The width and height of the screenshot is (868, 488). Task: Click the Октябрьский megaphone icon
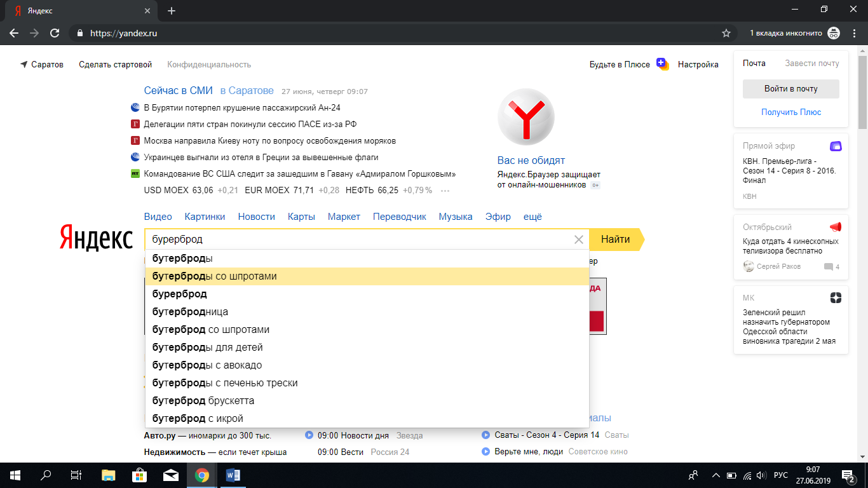(836, 227)
